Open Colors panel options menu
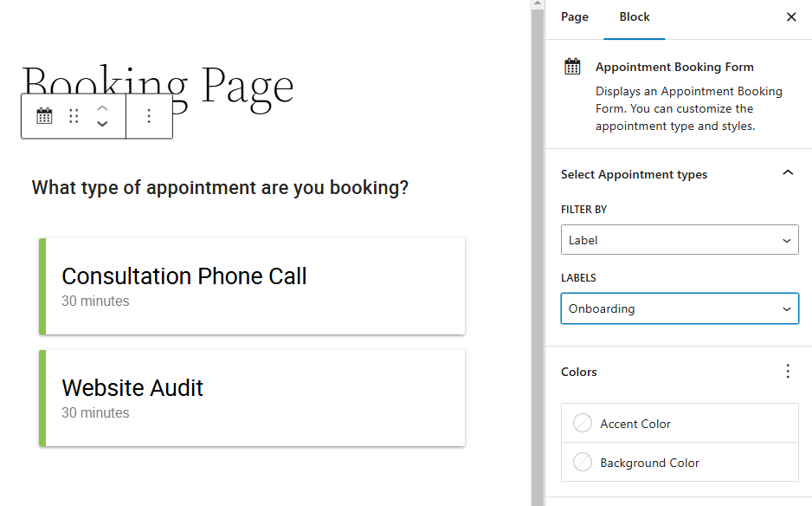Image resolution: width=812 pixels, height=506 pixels. (788, 371)
